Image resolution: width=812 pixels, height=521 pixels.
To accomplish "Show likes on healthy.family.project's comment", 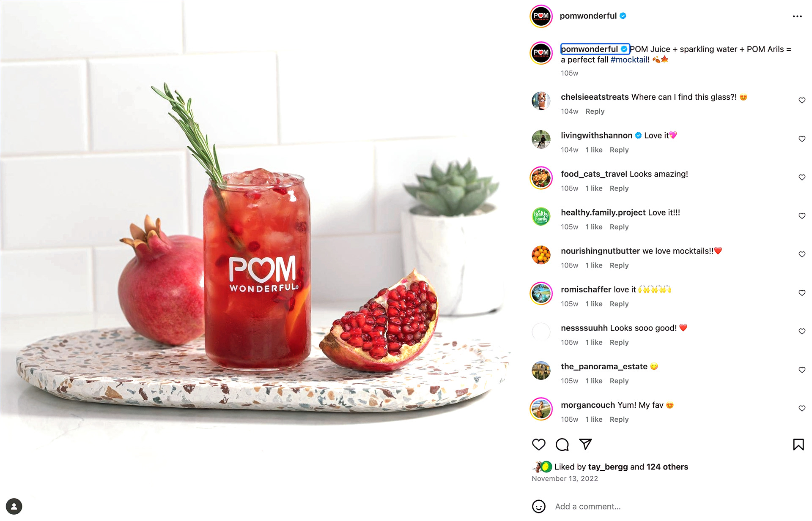I will pyautogui.click(x=594, y=227).
